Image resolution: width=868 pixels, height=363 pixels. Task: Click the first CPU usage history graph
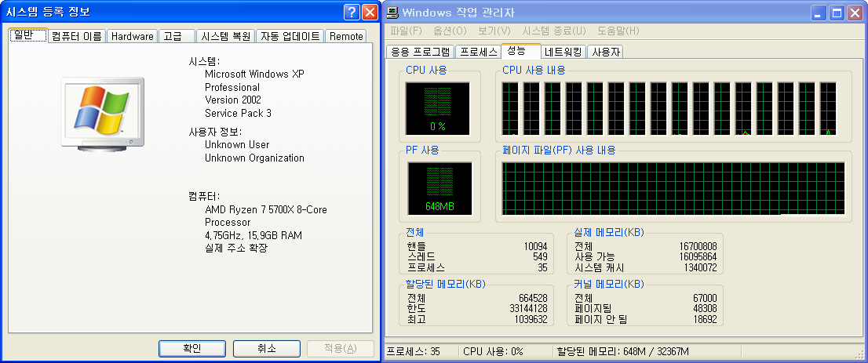coord(510,108)
